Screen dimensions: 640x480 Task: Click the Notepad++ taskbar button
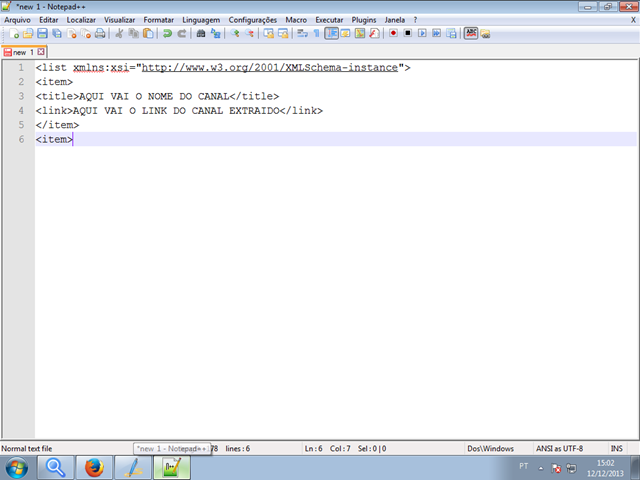click(172, 468)
